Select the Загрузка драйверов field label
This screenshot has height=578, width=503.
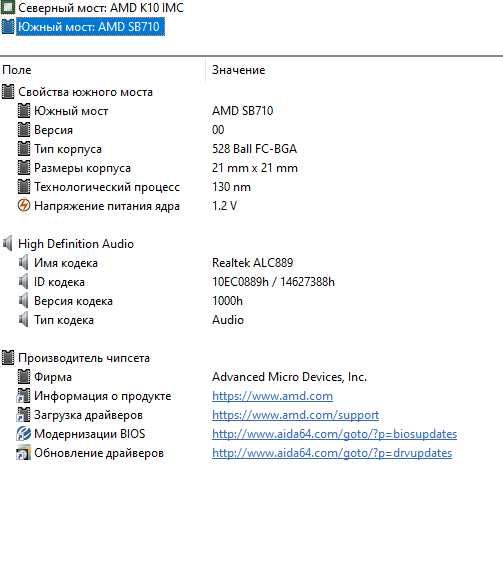[88, 415]
